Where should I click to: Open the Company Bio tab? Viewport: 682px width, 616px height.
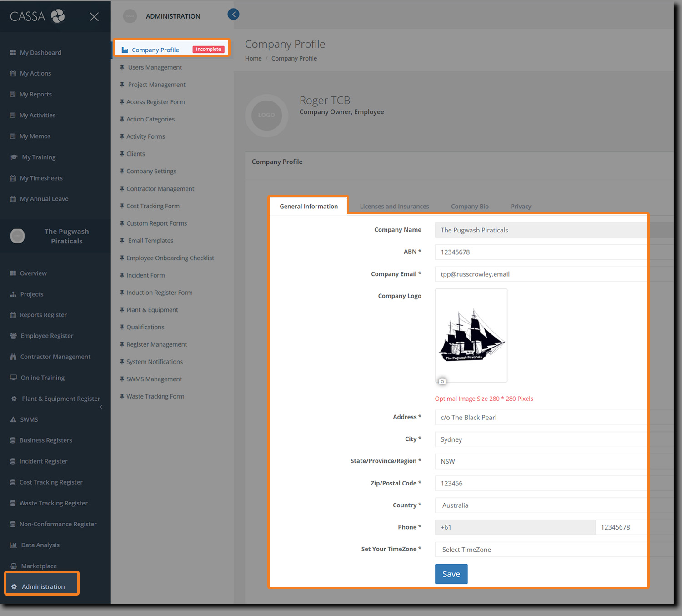[x=470, y=207]
